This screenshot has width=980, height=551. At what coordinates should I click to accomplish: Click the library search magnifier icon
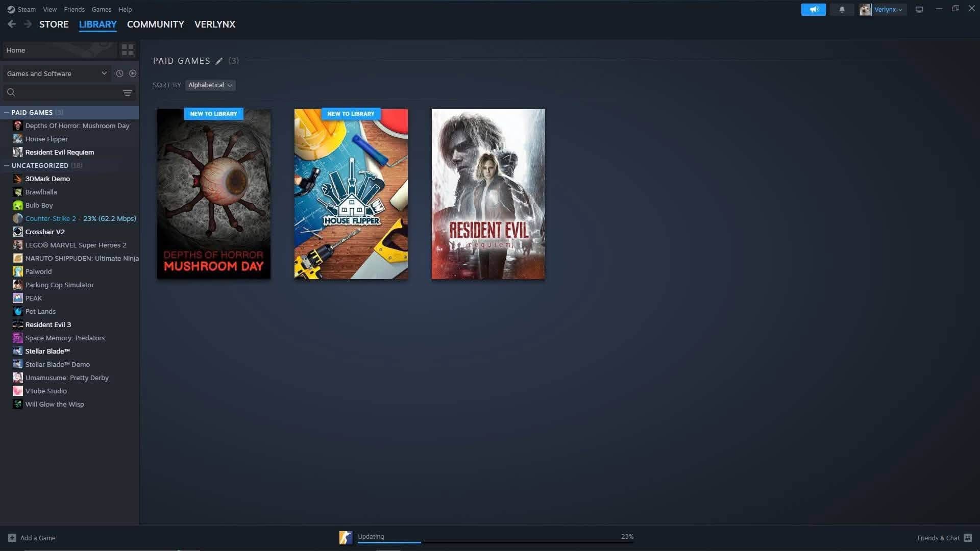pyautogui.click(x=11, y=92)
